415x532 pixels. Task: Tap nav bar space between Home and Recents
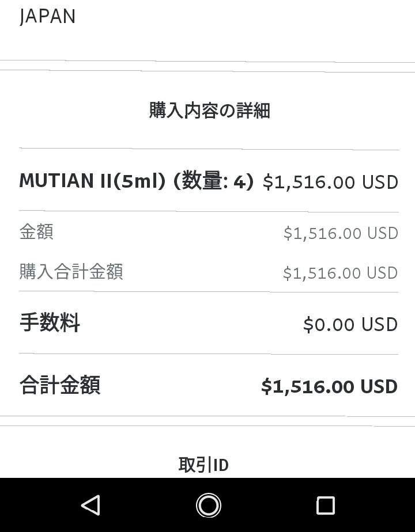(x=267, y=505)
